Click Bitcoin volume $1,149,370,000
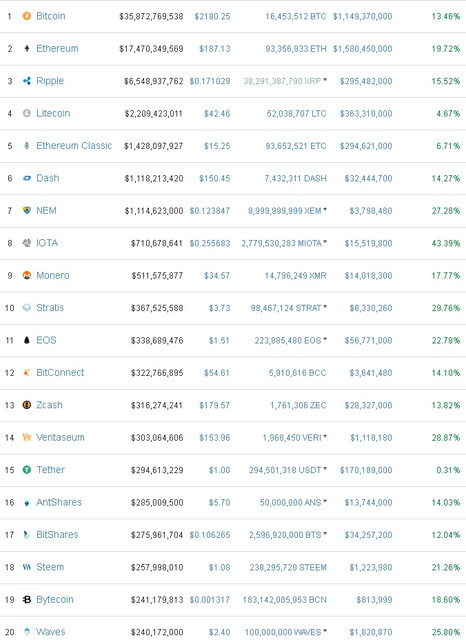The height and width of the screenshot is (640, 466). 362,16
